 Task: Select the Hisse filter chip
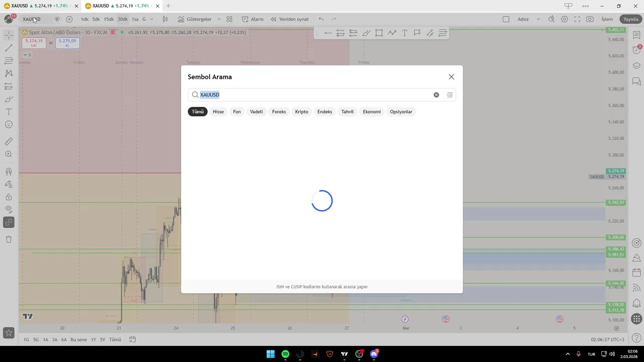pos(218,112)
